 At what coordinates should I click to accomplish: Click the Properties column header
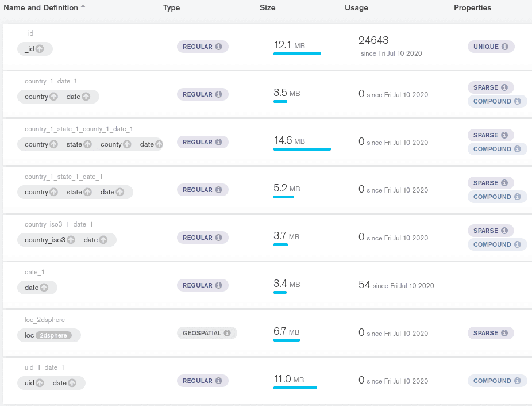coord(472,7)
